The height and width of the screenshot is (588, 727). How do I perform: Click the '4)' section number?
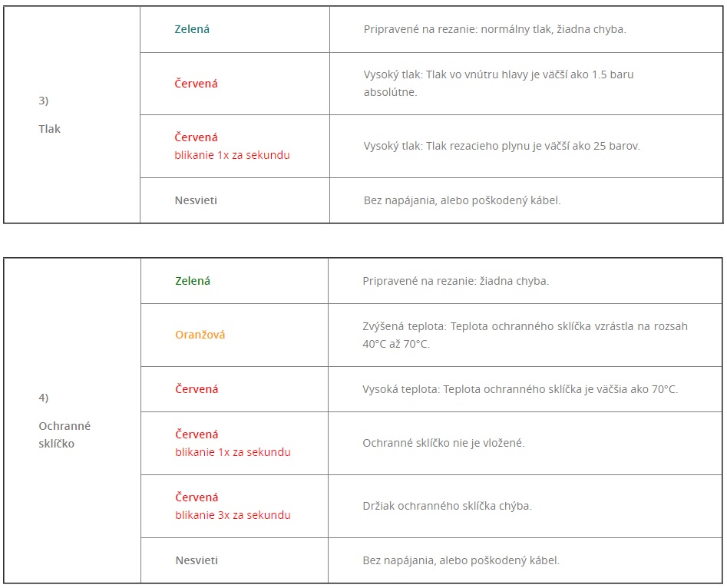click(x=44, y=398)
